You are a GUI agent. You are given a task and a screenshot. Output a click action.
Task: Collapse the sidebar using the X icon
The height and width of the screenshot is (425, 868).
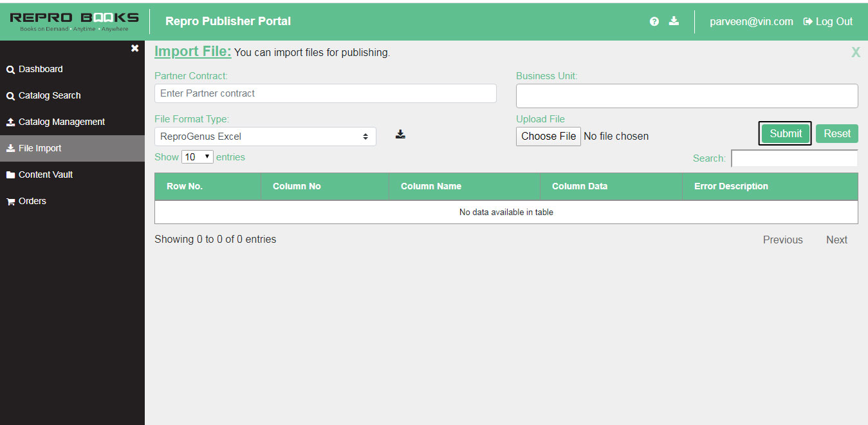click(134, 48)
